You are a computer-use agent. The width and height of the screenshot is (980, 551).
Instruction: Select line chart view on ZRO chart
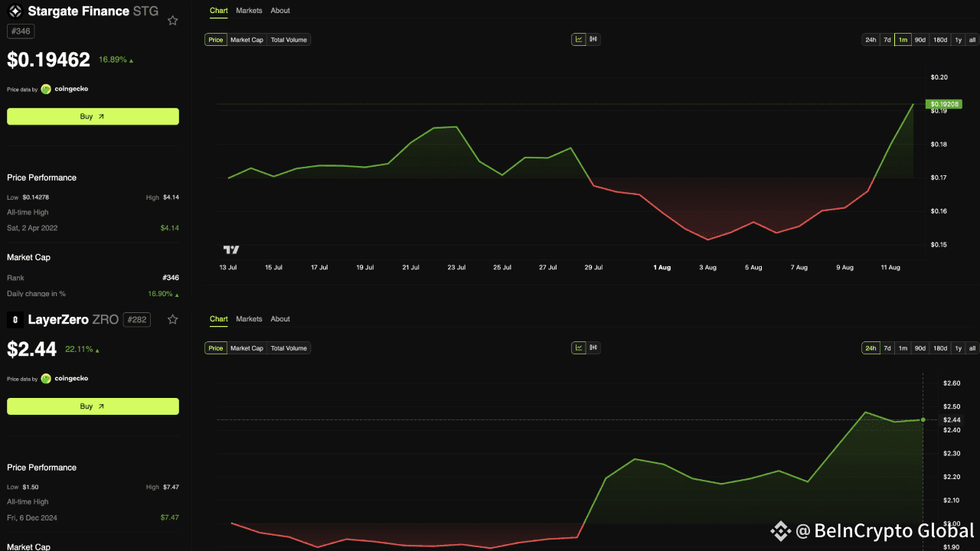pyautogui.click(x=579, y=347)
